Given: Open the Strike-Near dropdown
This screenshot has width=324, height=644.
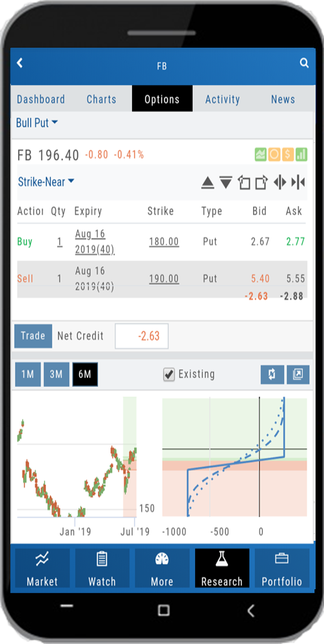Looking at the screenshot, I should tap(46, 182).
